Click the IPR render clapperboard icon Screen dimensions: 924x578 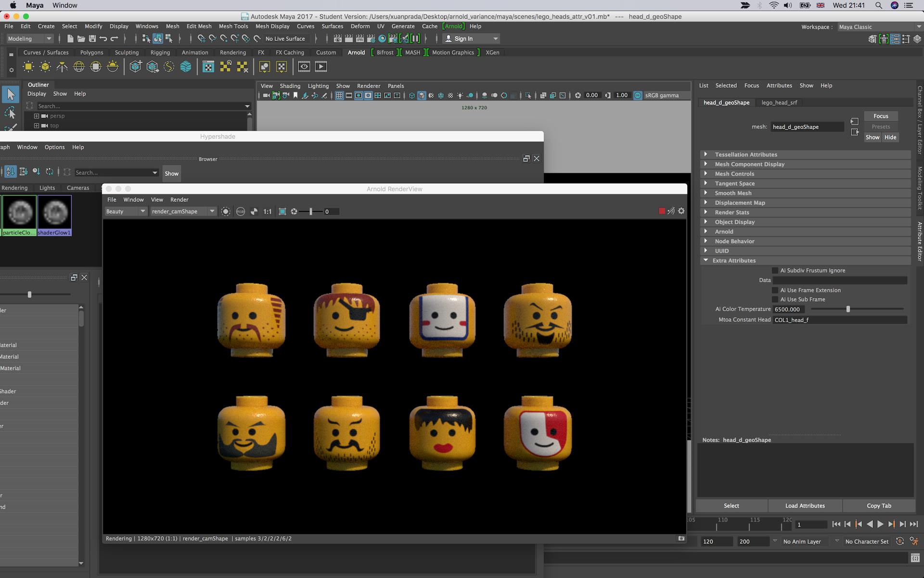point(360,39)
